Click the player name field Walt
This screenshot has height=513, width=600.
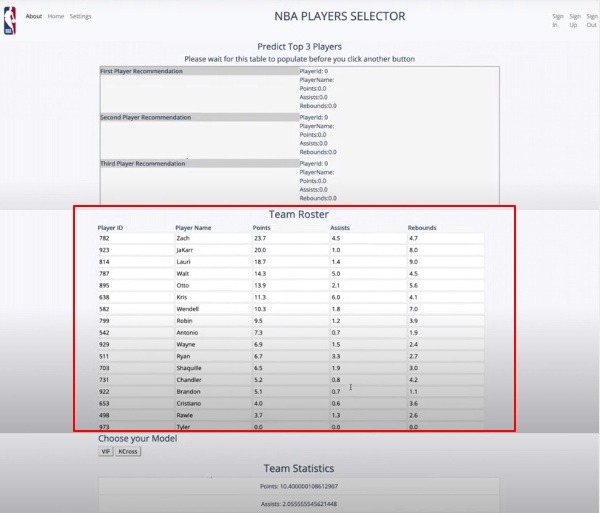pyautogui.click(x=213, y=274)
